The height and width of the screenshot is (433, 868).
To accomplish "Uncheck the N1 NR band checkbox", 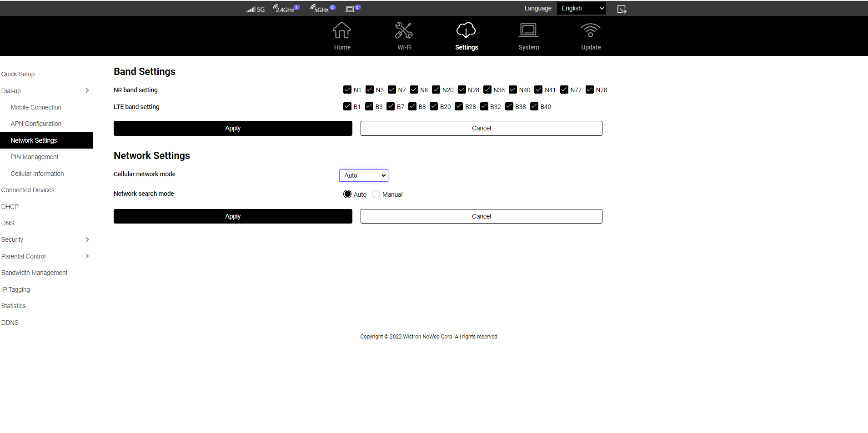I will (347, 90).
